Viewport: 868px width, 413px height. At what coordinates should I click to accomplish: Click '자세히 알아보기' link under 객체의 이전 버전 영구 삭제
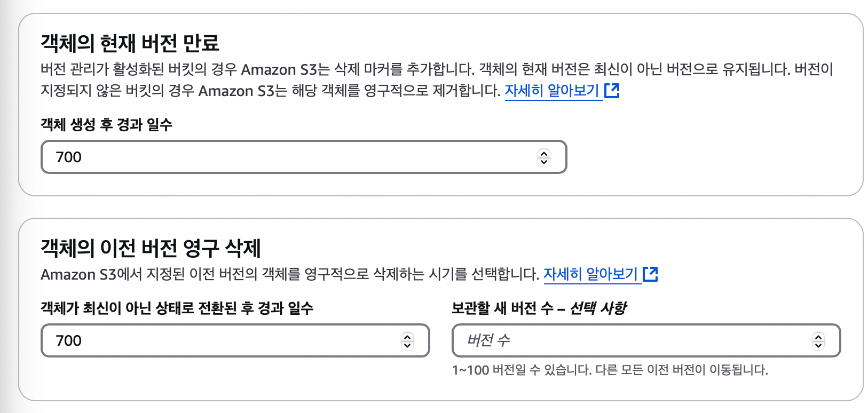pos(590,274)
